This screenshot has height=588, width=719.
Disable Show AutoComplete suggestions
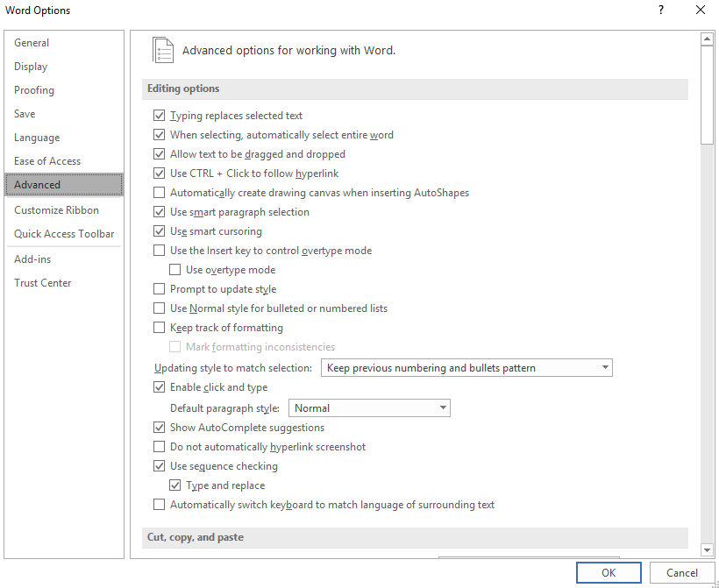159,428
